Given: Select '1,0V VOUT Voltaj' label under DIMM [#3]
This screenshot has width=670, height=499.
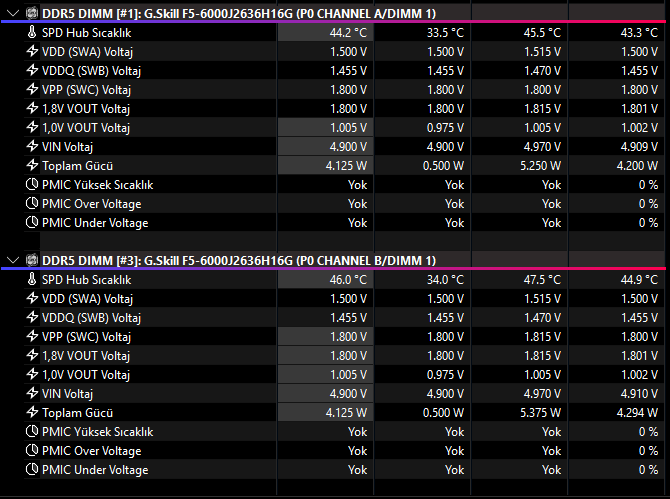Looking at the screenshot, I should 86,375.
